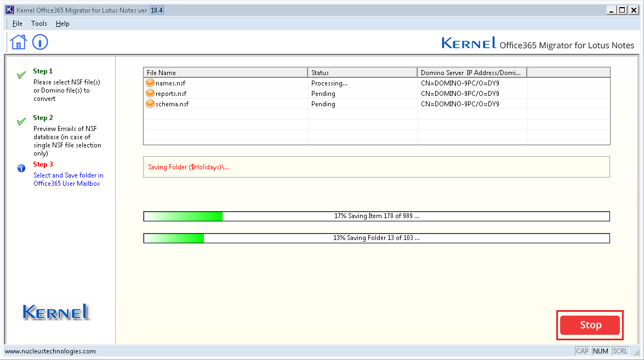Click the CAP indicator in status bar

pos(583,351)
